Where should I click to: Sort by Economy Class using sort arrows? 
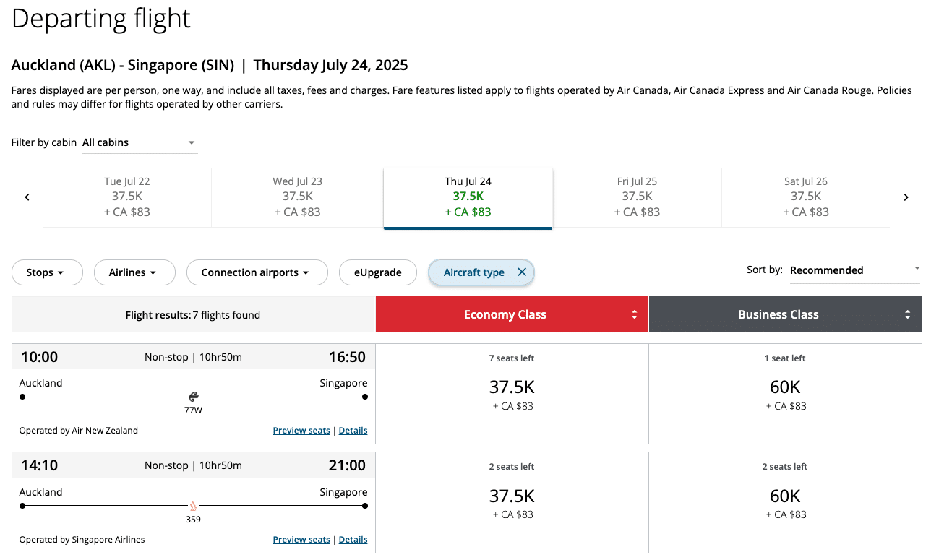click(x=634, y=314)
